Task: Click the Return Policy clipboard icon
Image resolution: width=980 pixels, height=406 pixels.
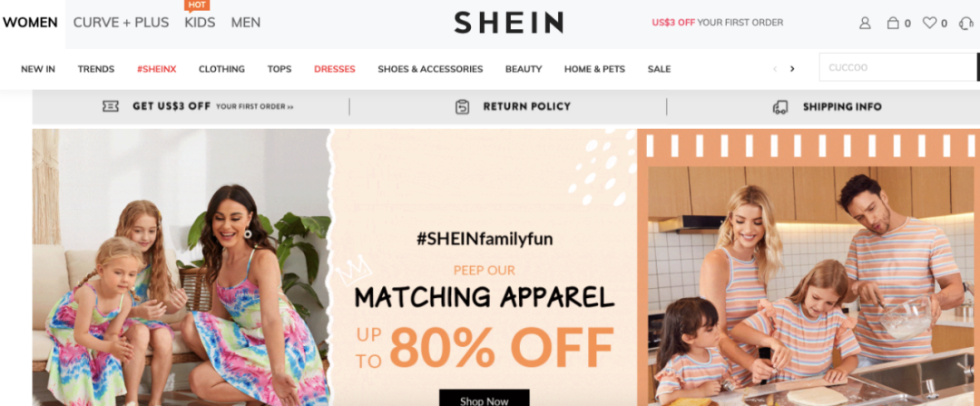Action: (462, 107)
